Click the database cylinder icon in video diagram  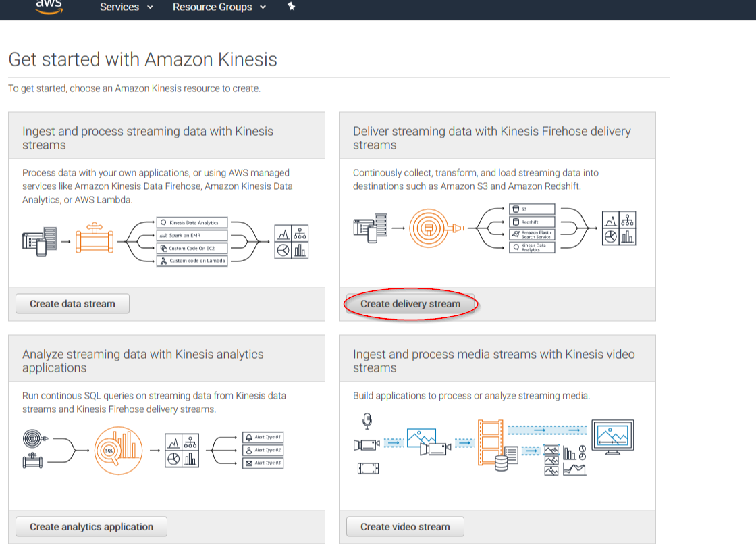(x=502, y=463)
